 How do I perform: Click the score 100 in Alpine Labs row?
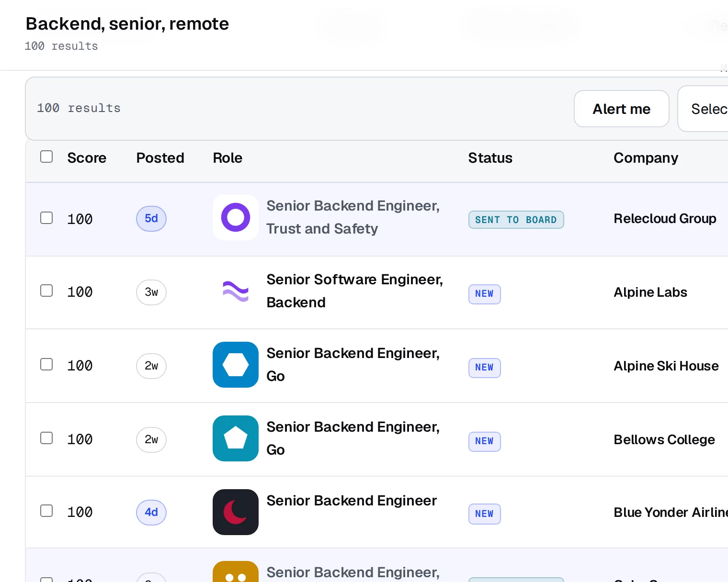pyautogui.click(x=80, y=292)
